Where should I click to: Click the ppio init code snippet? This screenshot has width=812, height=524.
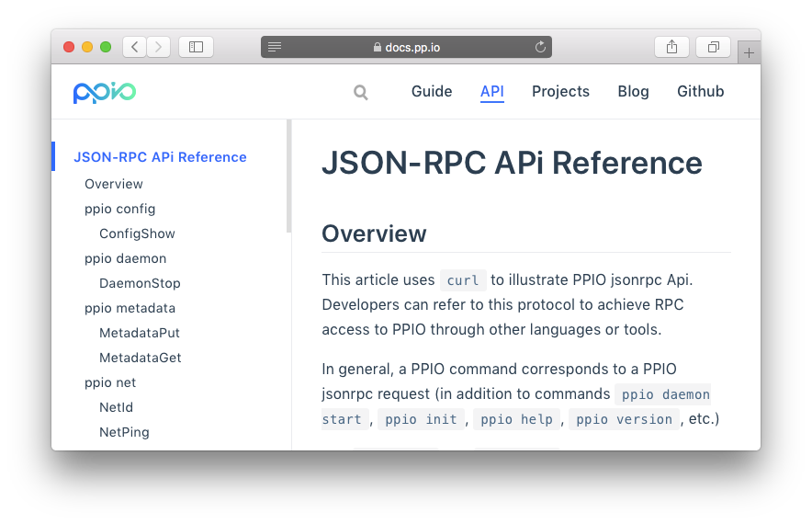[x=421, y=419]
